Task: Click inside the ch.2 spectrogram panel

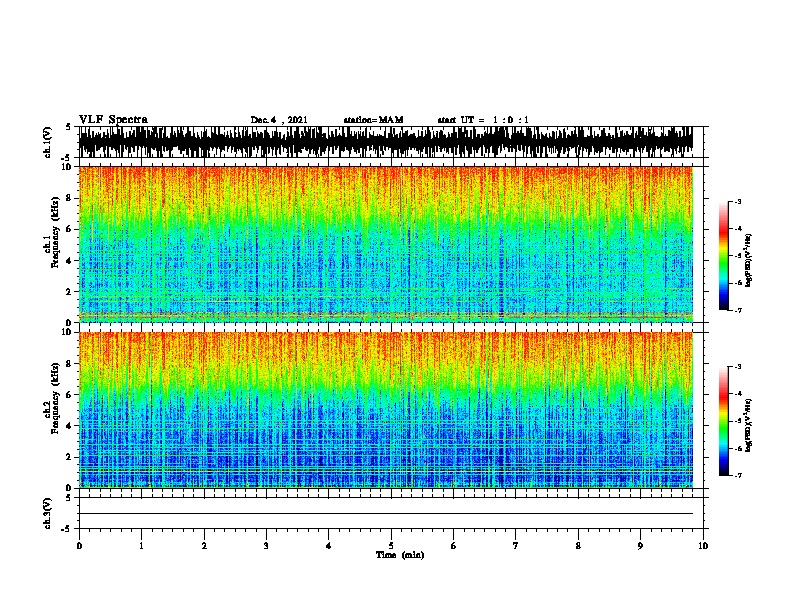Action: [386, 410]
